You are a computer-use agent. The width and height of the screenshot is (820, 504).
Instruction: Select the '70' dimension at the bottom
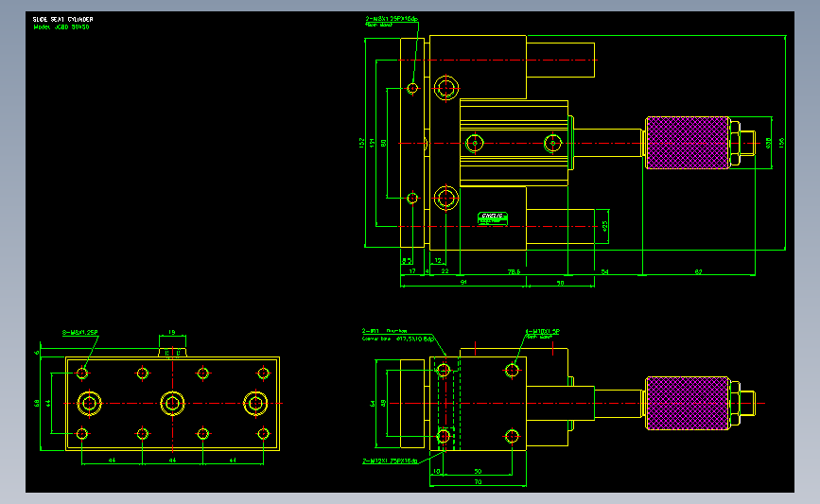click(x=478, y=482)
